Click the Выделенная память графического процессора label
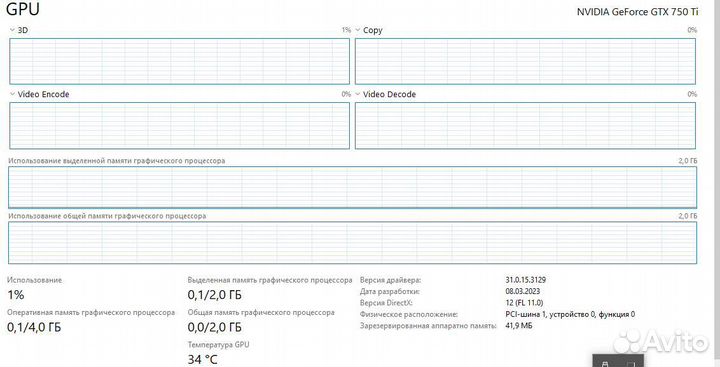720x367 pixels. [x=270, y=280]
